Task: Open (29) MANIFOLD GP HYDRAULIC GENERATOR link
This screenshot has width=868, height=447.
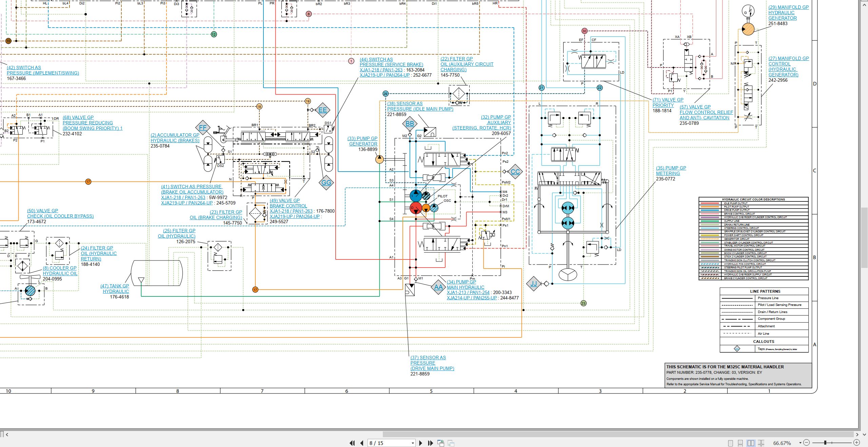Action: [788, 13]
